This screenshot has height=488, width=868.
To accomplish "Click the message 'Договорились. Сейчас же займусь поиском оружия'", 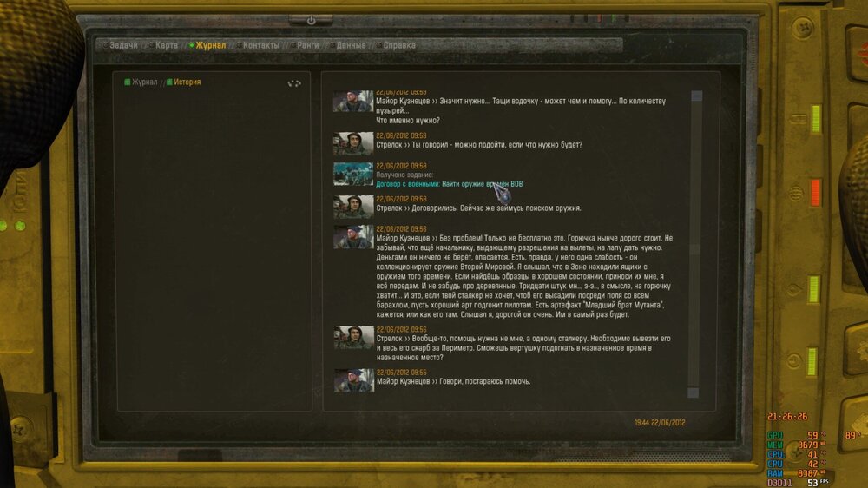I will tap(478, 208).
